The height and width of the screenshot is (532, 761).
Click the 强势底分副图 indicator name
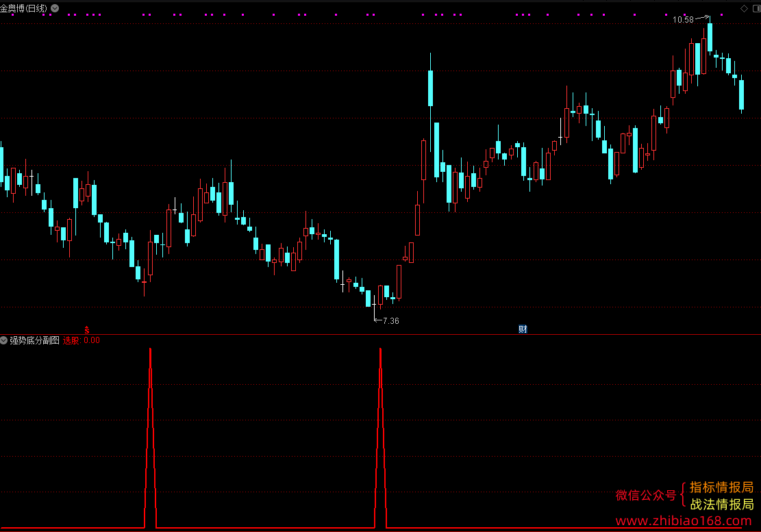34,340
